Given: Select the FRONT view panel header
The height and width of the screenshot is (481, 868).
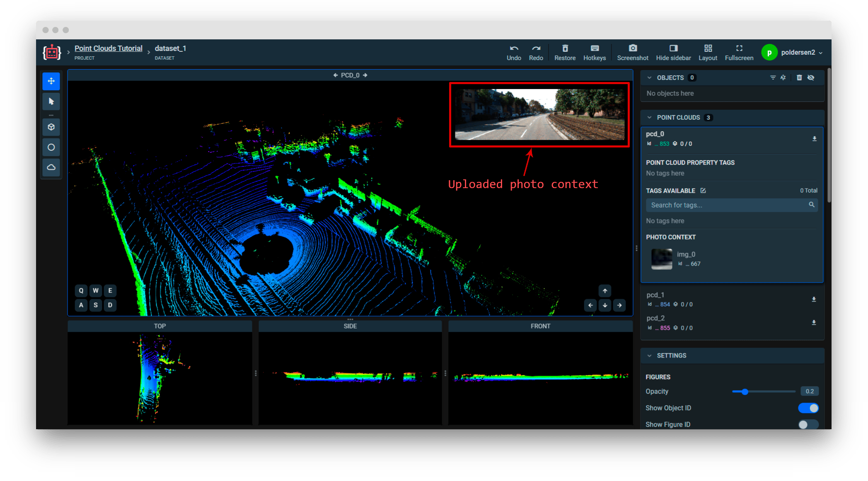Looking at the screenshot, I should pyautogui.click(x=540, y=326).
